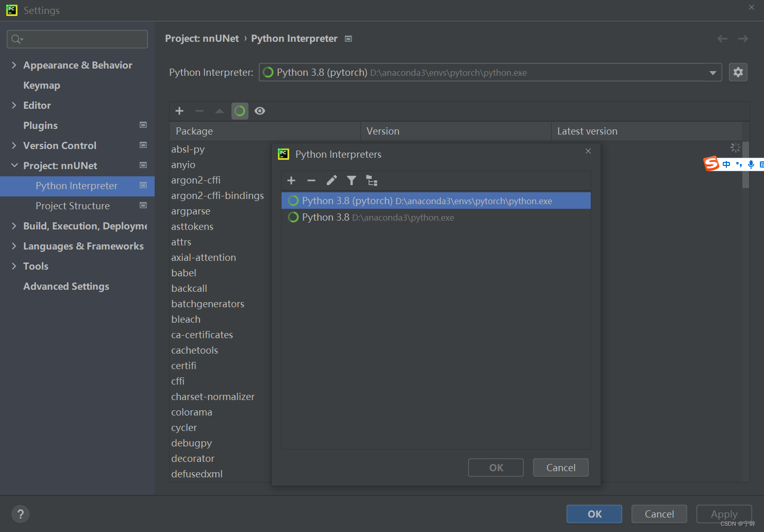The image size is (764, 532).
Task: Click the Project Structure row scope icon
Action: [x=143, y=205]
